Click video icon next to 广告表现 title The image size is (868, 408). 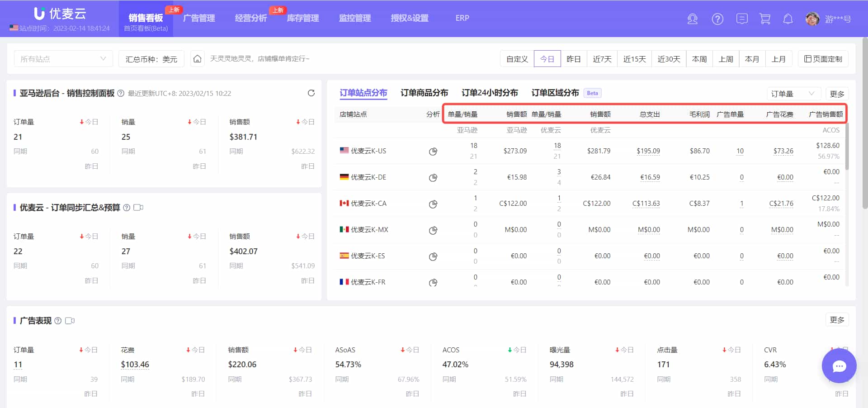(x=70, y=321)
